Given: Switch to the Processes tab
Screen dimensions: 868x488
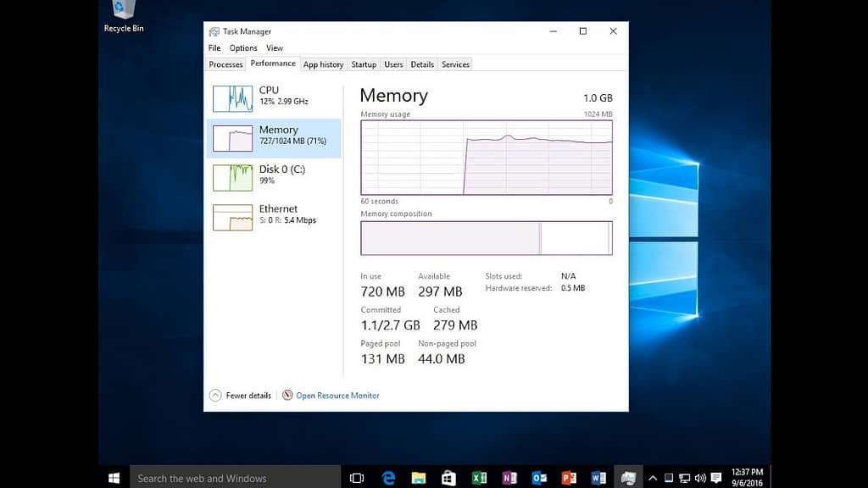Looking at the screenshot, I should coord(225,64).
